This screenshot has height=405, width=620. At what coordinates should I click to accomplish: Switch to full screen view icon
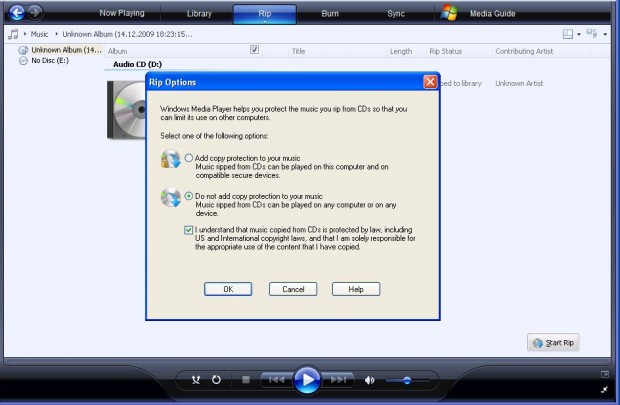coord(605,374)
